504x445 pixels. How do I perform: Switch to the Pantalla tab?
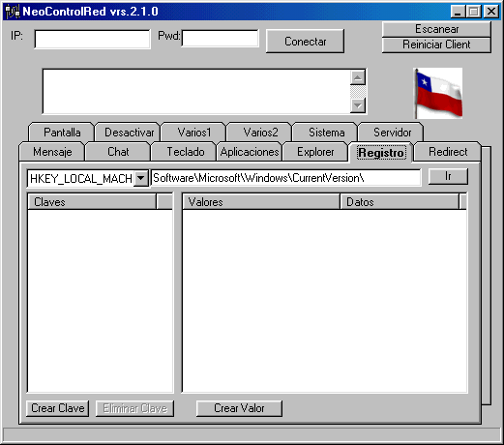point(62,133)
